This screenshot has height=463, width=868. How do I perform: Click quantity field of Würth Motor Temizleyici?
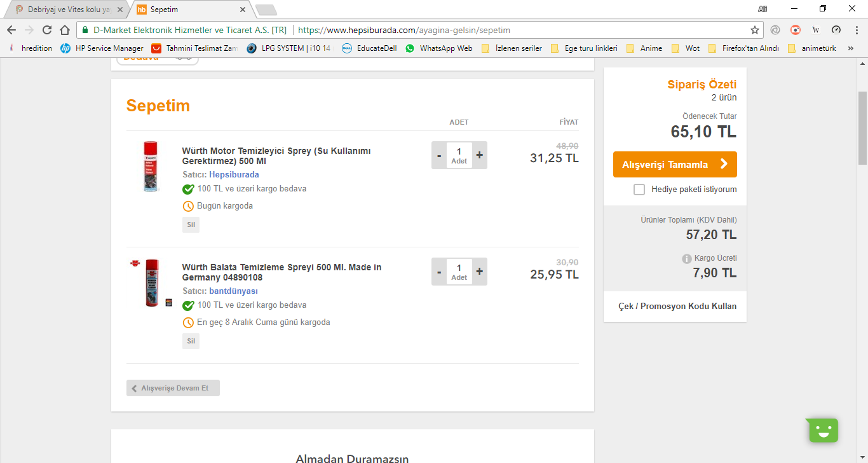tap(459, 155)
